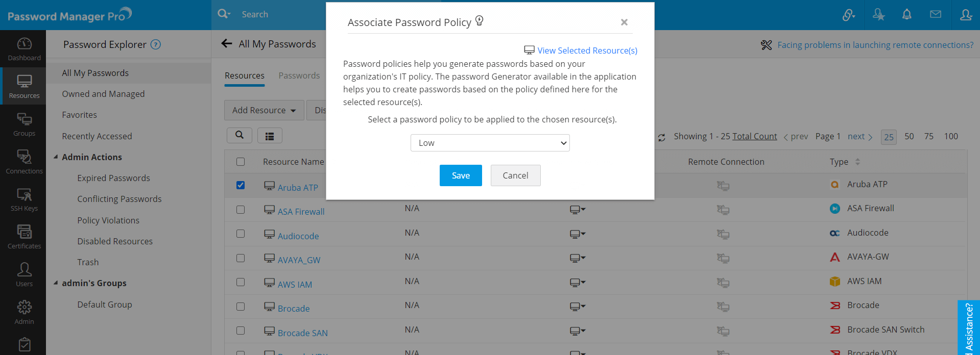980x355 pixels.
Task: Toggle the select-all header checkbox
Action: click(x=241, y=162)
